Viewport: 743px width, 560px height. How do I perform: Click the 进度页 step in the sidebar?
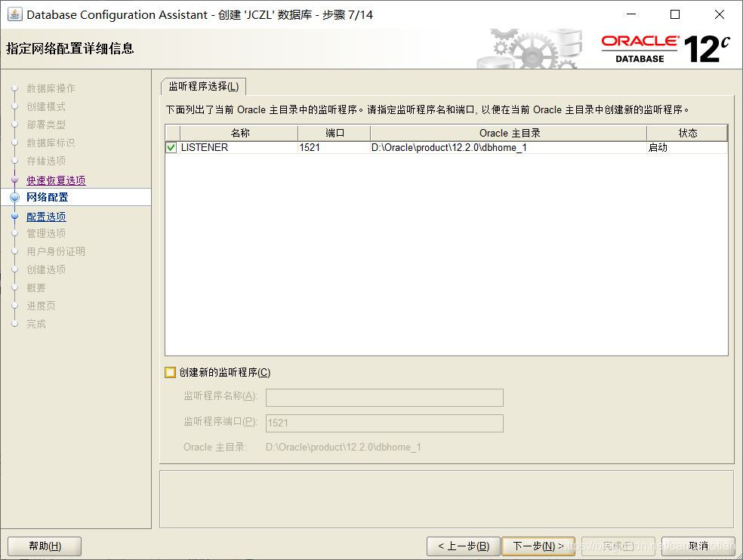pos(42,306)
